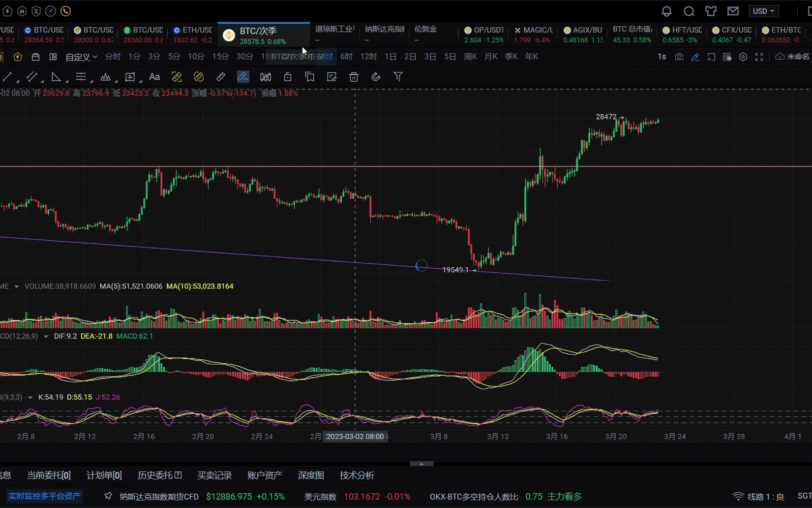Click the 实时监控多平台资产 link
The image size is (812, 508).
44,496
